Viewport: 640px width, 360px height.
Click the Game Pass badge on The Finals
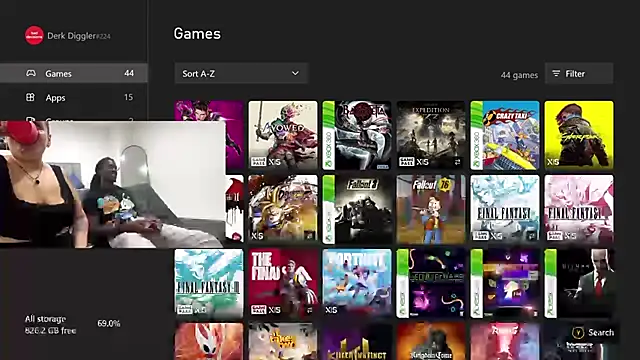click(x=258, y=310)
